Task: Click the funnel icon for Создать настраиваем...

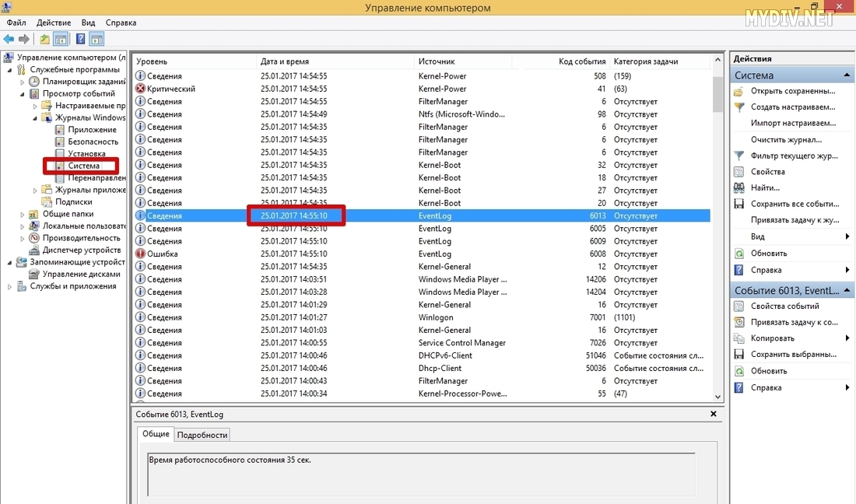Action: pos(738,107)
